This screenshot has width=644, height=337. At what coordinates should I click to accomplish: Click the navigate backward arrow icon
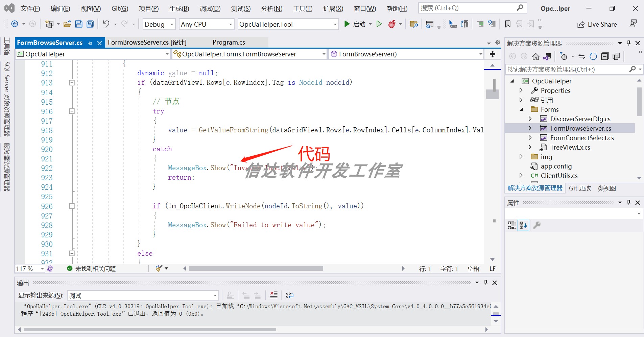click(x=15, y=24)
